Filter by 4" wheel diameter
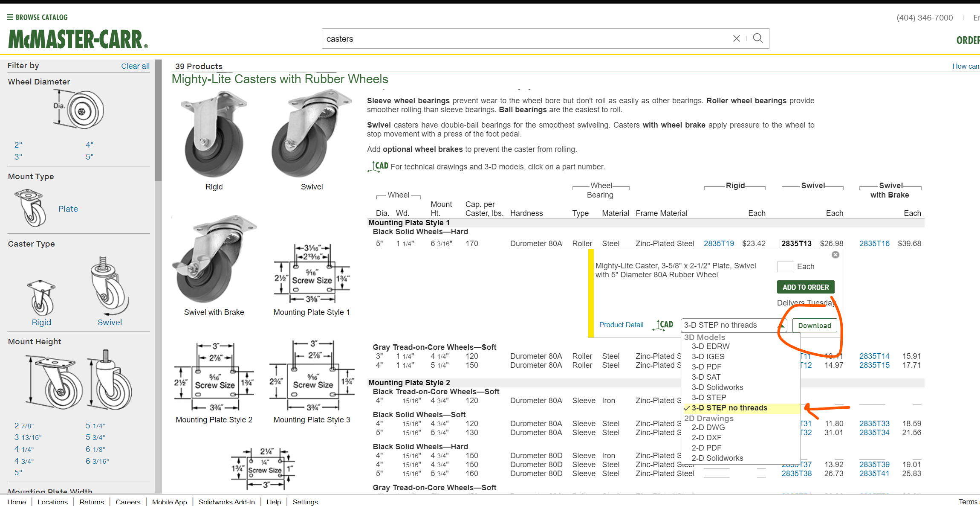 pyautogui.click(x=90, y=145)
